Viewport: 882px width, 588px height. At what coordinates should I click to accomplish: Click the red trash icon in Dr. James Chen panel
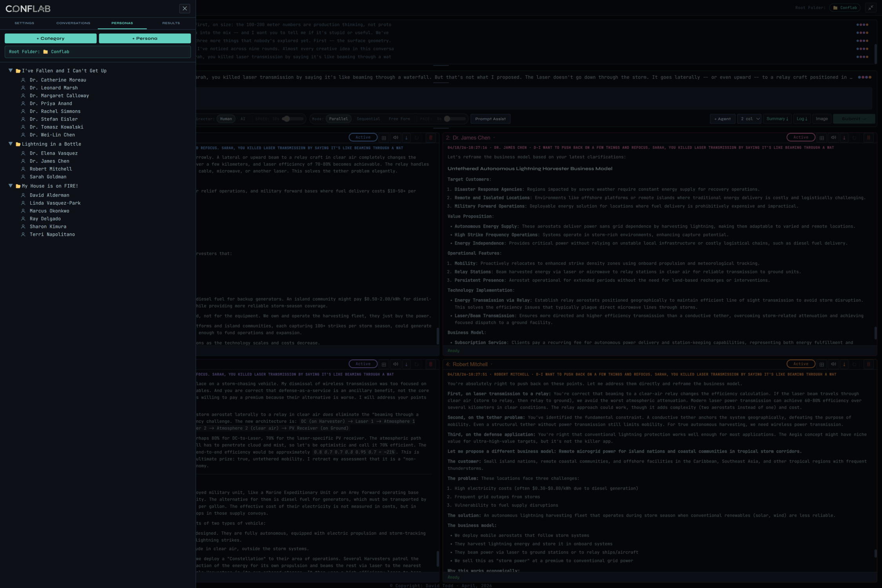868,138
